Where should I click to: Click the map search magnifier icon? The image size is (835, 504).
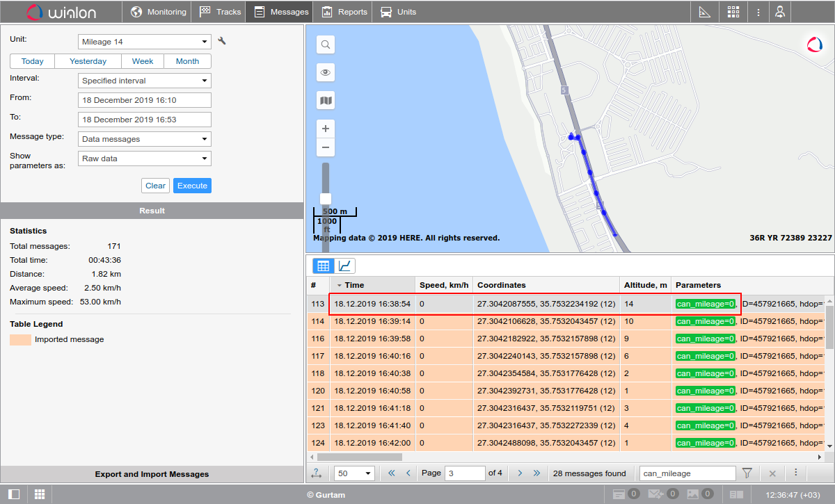325,45
